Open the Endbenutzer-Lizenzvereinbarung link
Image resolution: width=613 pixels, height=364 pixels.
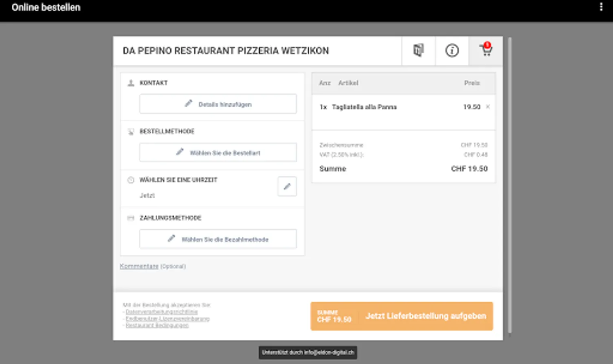(167, 319)
